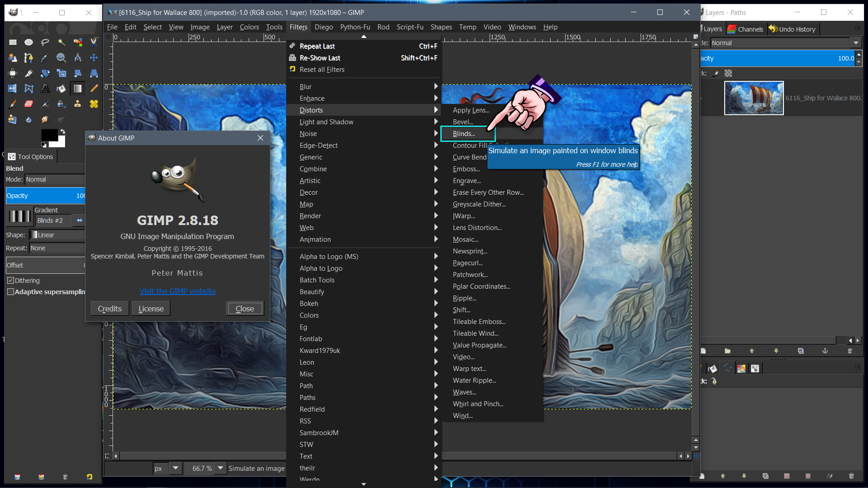The image size is (868, 488).
Task: Click the License button in About GIMP
Action: (x=151, y=309)
